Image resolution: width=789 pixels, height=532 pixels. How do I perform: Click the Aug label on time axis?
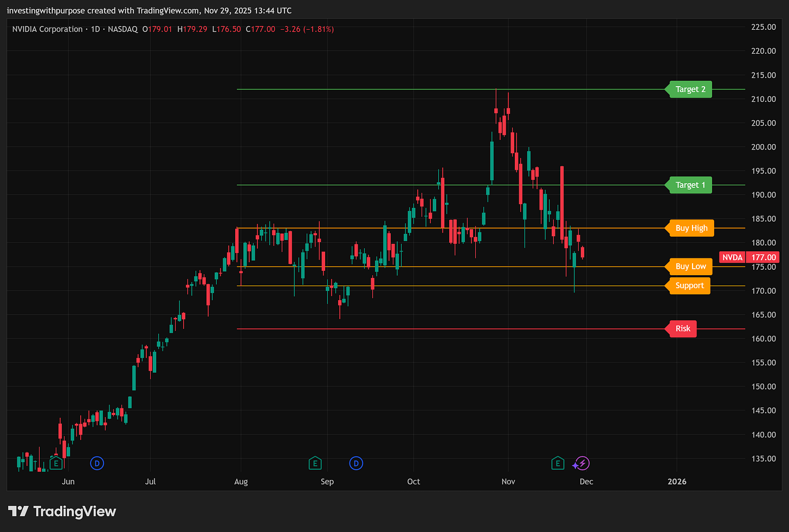pyautogui.click(x=241, y=482)
